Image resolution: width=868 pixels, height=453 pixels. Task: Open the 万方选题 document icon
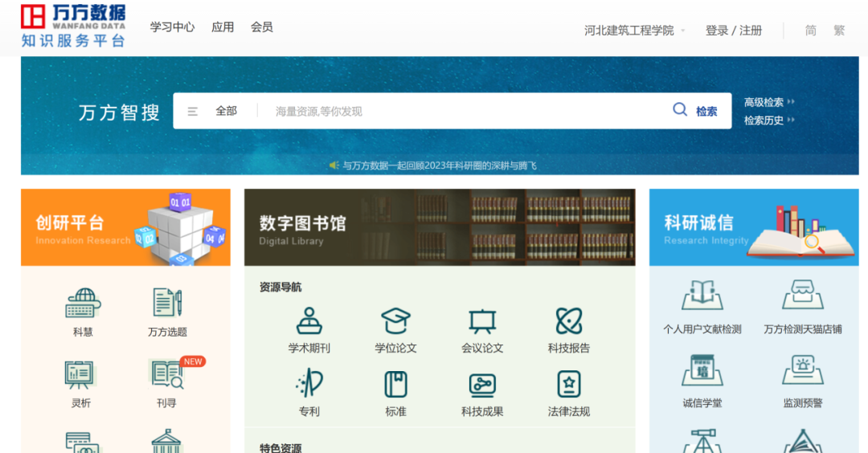pyautogui.click(x=167, y=303)
